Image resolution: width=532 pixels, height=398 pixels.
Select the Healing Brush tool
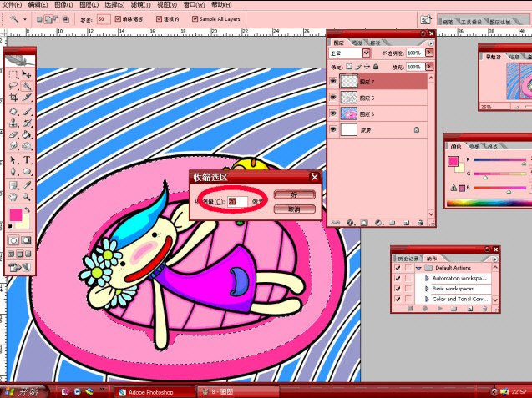pos(13,111)
